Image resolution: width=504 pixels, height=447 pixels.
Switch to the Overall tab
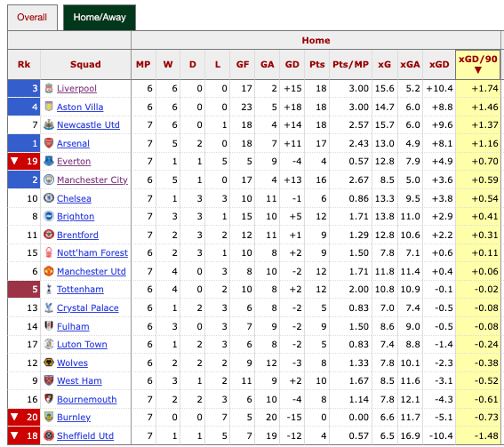32,18
